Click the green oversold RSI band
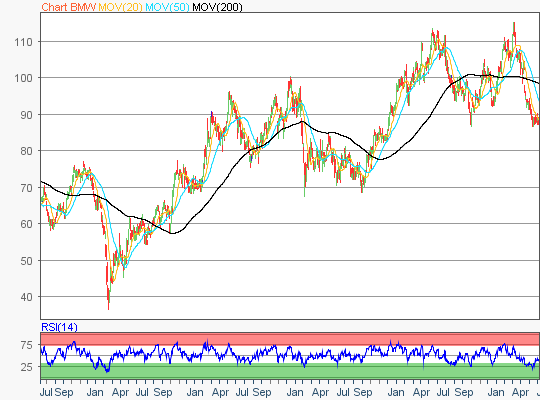The height and width of the screenshot is (400, 540). [290, 371]
